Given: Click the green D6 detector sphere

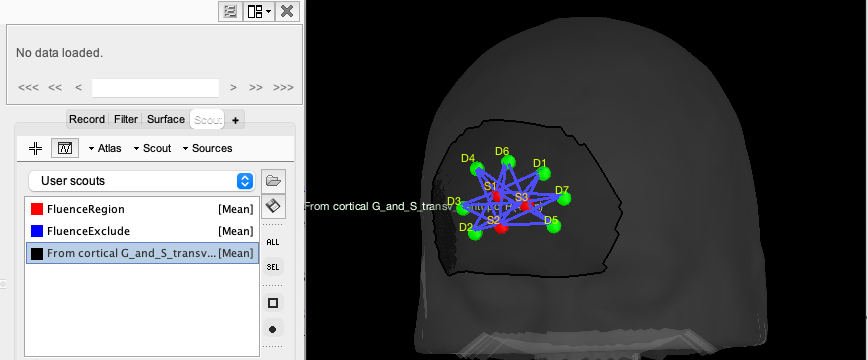Looking at the screenshot, I should click(509, 162).
